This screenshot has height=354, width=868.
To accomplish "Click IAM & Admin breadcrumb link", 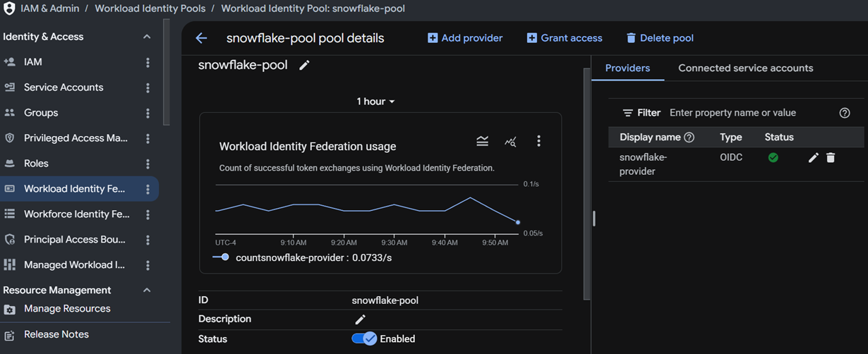I will point(50,9).
